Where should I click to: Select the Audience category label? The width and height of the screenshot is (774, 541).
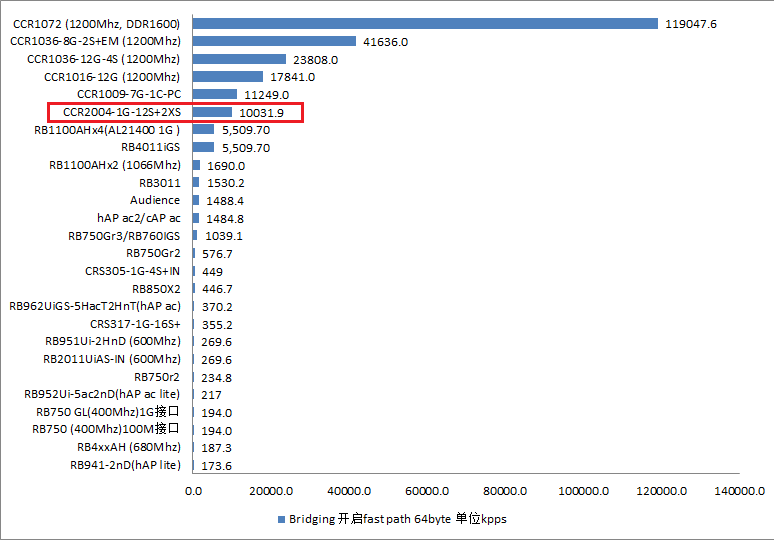coord(155,200)
